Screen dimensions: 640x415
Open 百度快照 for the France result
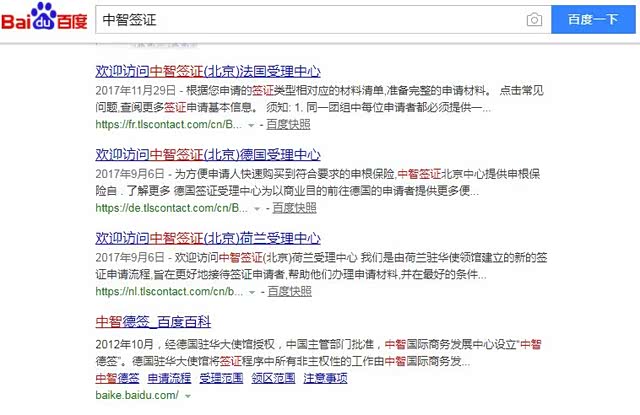point(288,124)
